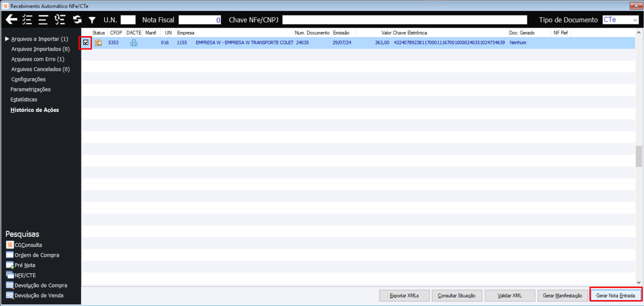Click the Num. Documento column header
This screenshot has width=644, height=306.
tap(312, 33)
